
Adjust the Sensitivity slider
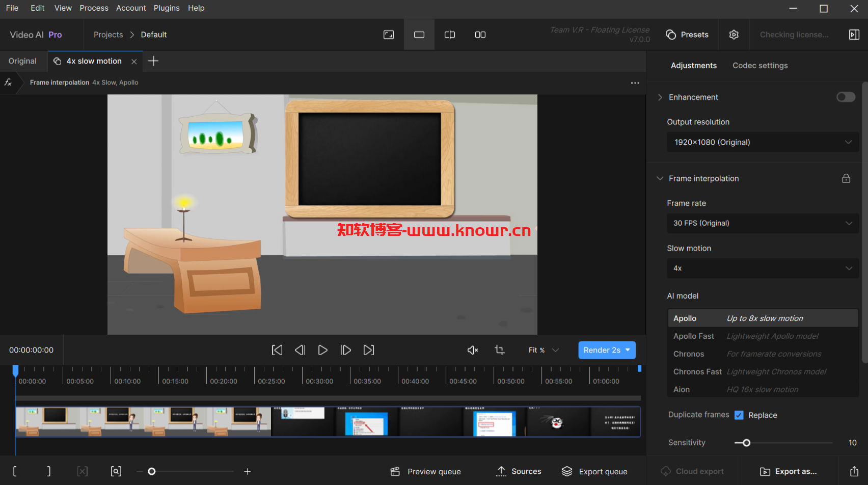point(746,443)
